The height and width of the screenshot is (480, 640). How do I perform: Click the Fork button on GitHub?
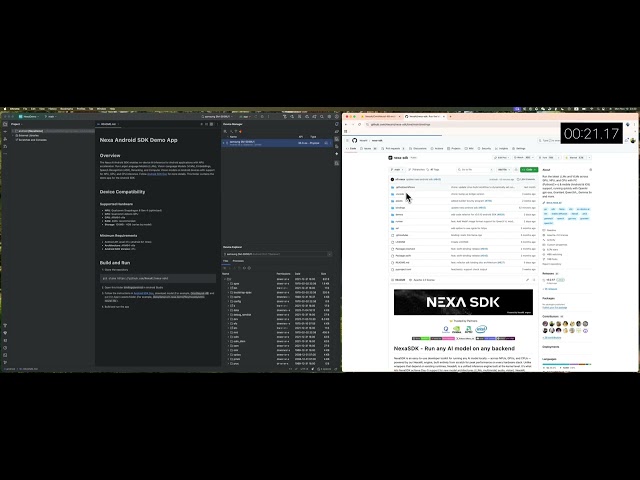546,158
